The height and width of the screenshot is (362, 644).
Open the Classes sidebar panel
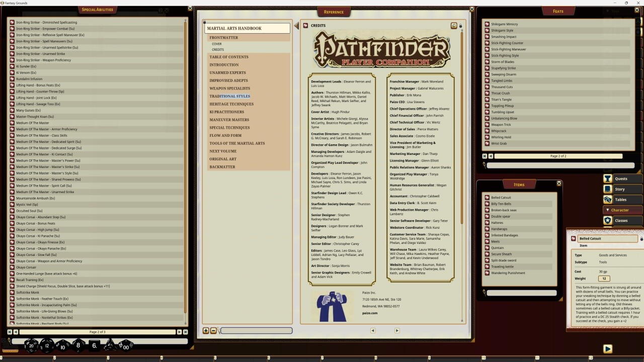tap(622, 220)
